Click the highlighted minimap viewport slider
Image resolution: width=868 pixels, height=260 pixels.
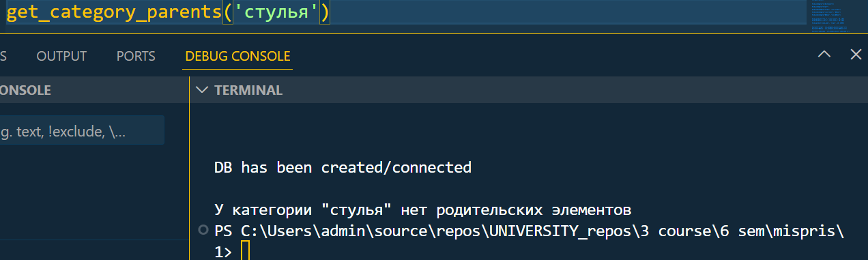837,12
